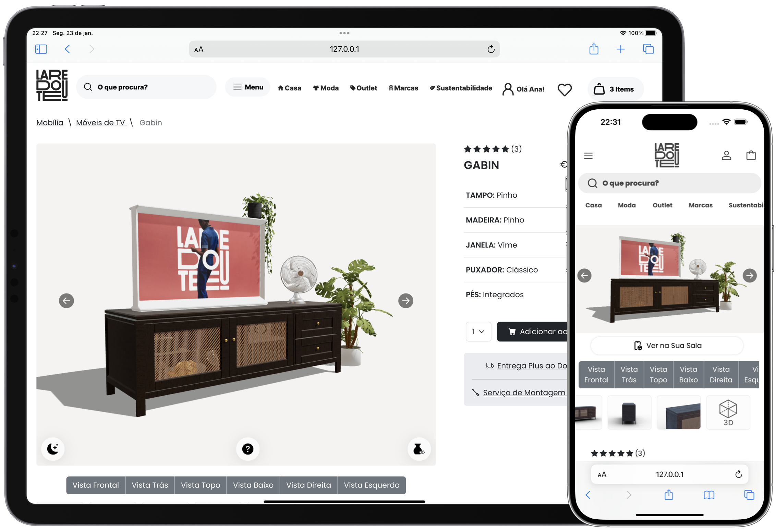Click the dark mode toggle icon
The image size is (776, 532).
(x=52, y=449)
